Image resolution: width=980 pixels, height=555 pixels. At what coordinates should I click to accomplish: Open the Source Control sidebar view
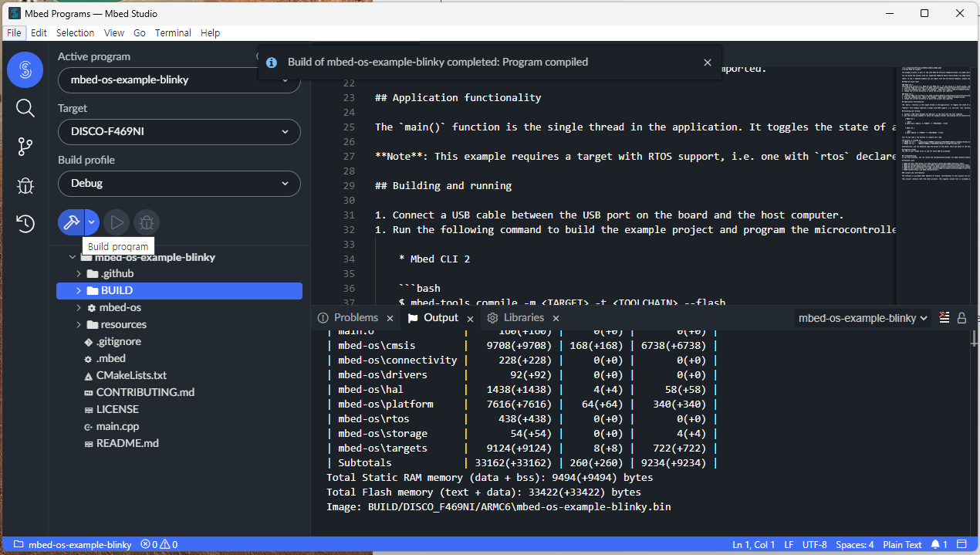[x=25, y=147]
